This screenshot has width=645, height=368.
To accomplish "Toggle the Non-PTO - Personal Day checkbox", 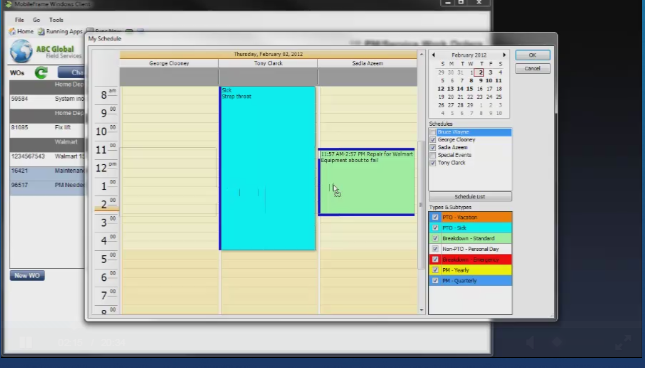I will [435, 249].
